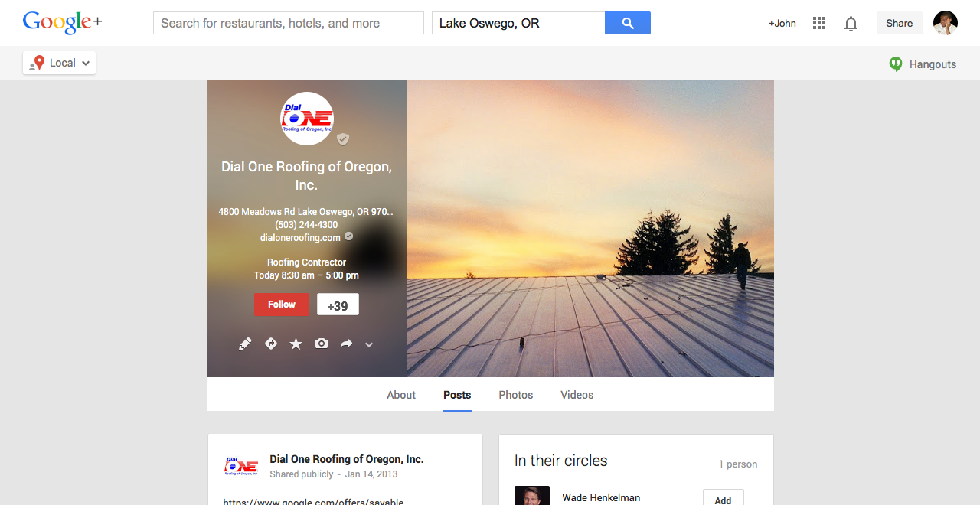Click the +39 plus-one button
The image size is (980, 505).
(x=338, y=305)
